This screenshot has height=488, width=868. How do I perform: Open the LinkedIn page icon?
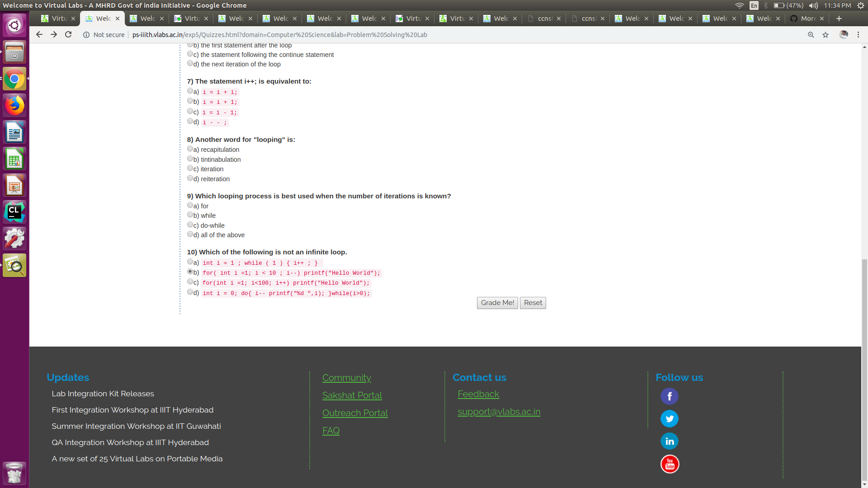pos(670,441)
